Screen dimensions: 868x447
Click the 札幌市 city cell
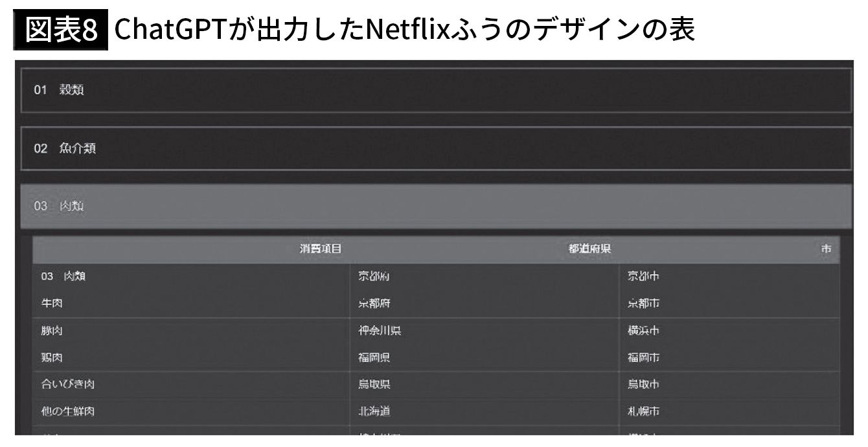pyautogui.click(x=643, y=411)
